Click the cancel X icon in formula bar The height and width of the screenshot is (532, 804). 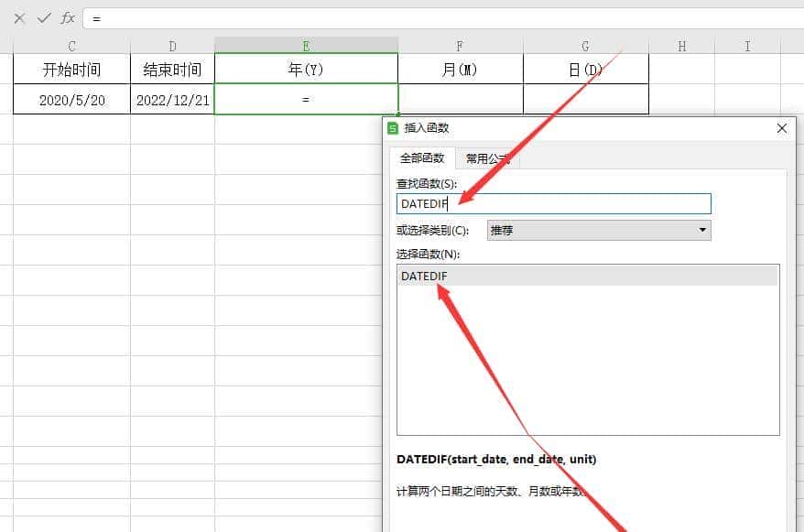pyautogui.click(x=19, y=18)
